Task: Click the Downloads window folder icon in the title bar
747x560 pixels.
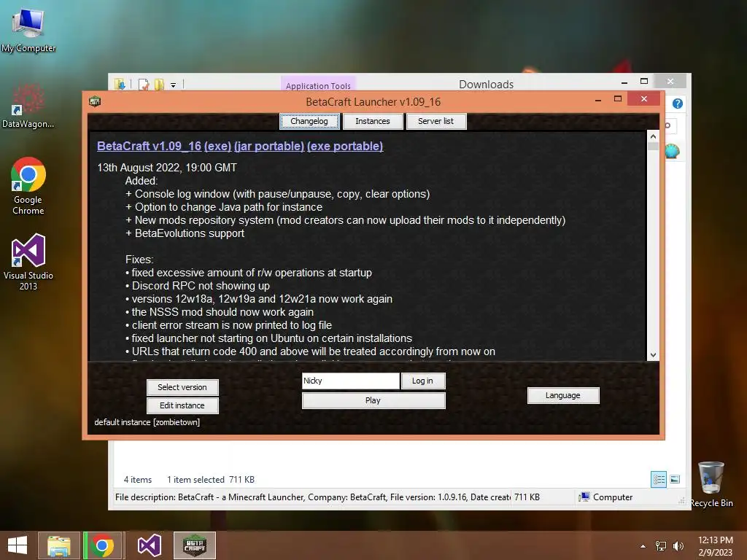Action: [x=120, y=85]
